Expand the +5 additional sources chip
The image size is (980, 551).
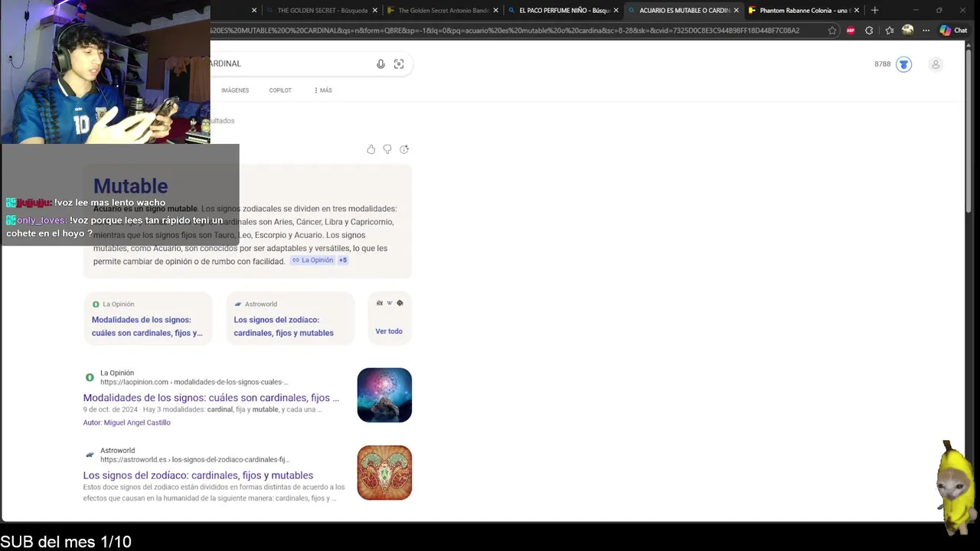pos(343,260)
